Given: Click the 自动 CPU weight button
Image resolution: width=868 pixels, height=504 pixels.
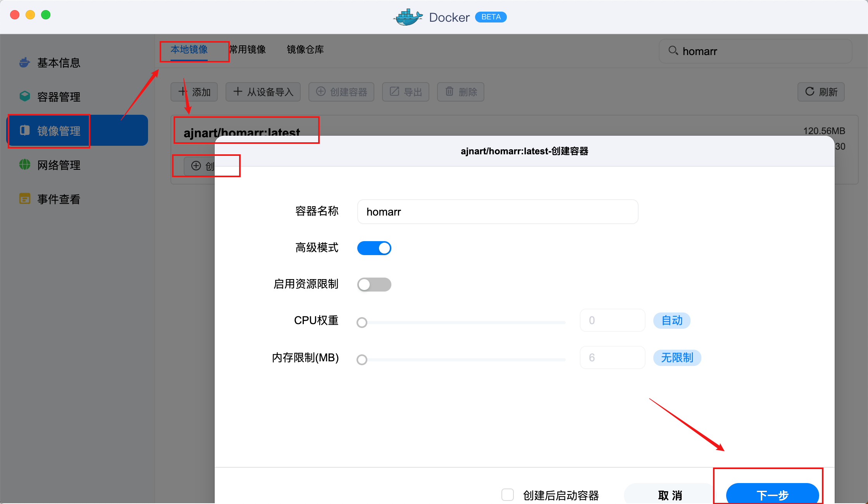Looking at the screenshot, I should coord(672,321).
